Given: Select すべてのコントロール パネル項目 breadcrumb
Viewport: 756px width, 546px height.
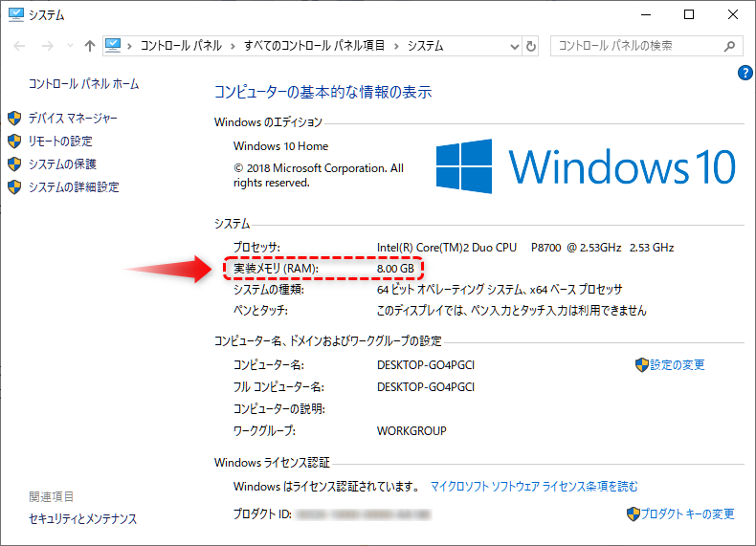Looking at the screenshot, I should point(314,46).
